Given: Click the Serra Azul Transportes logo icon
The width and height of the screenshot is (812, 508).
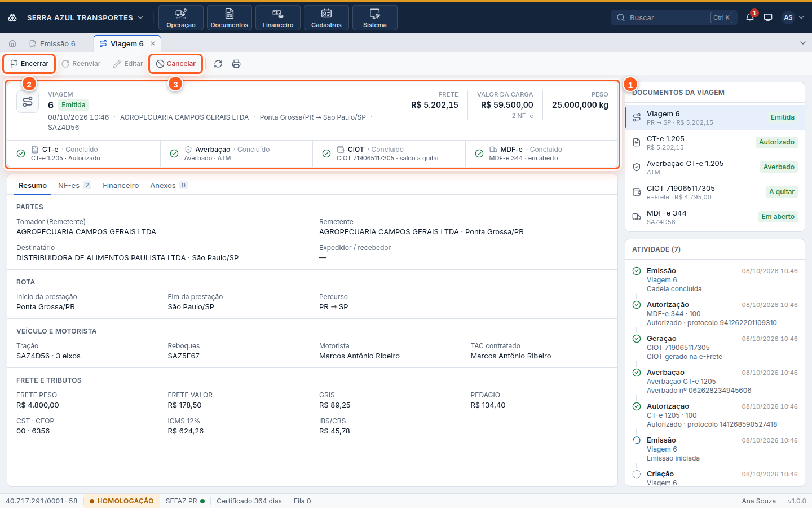Looking at the screenshot, I should point(12,17).
